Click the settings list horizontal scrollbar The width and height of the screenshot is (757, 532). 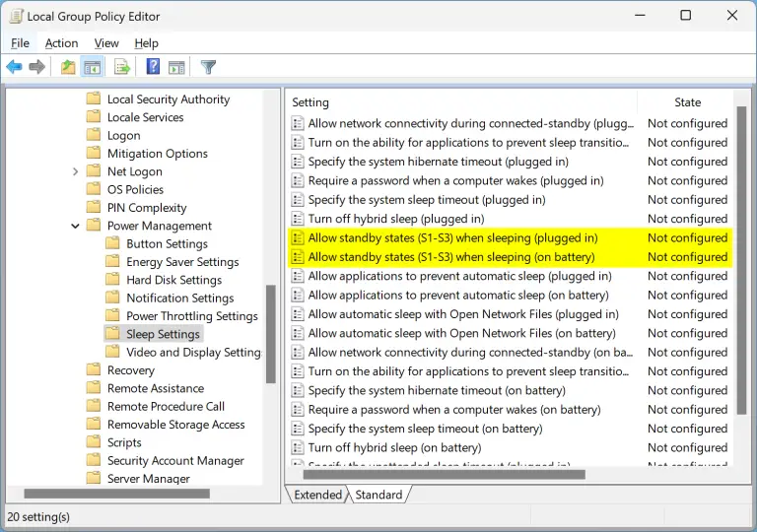445,475
